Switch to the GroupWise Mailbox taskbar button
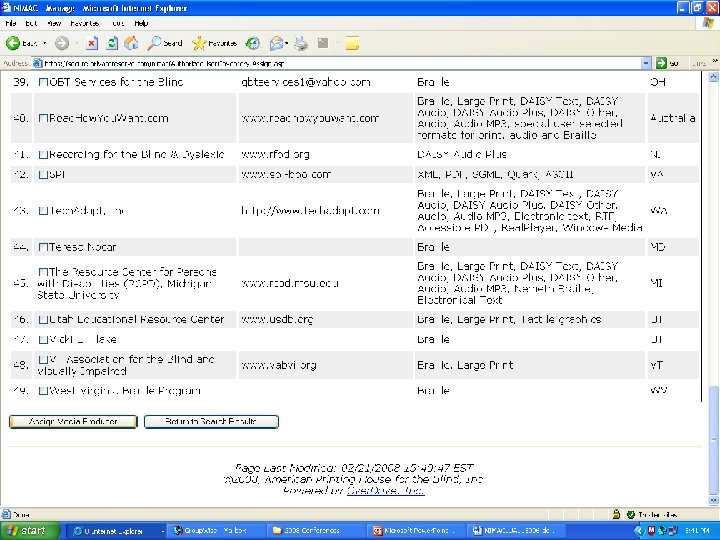This screenshot has height=540, width=720. (215, 531)
